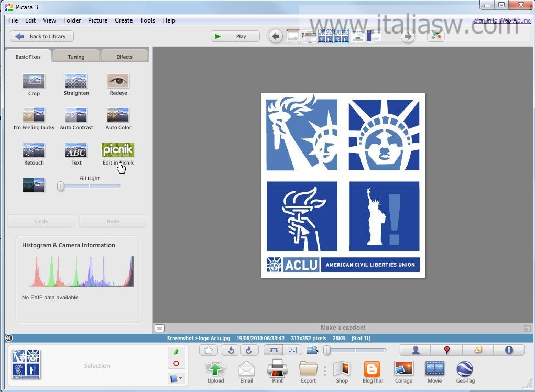Switch to the Effects tab

[x=124, y=56]
